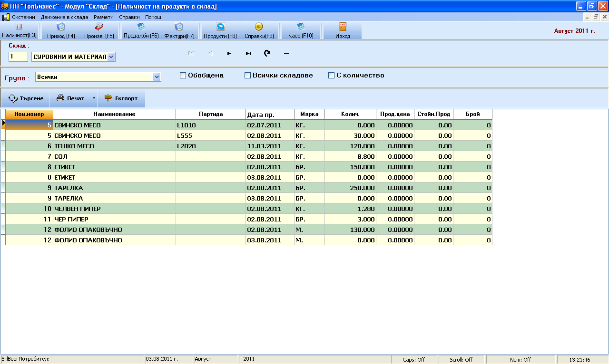This screenshot has width=609, height=364.
Task: Click the 150.000 quantity cell
Action: coord(350,167)
